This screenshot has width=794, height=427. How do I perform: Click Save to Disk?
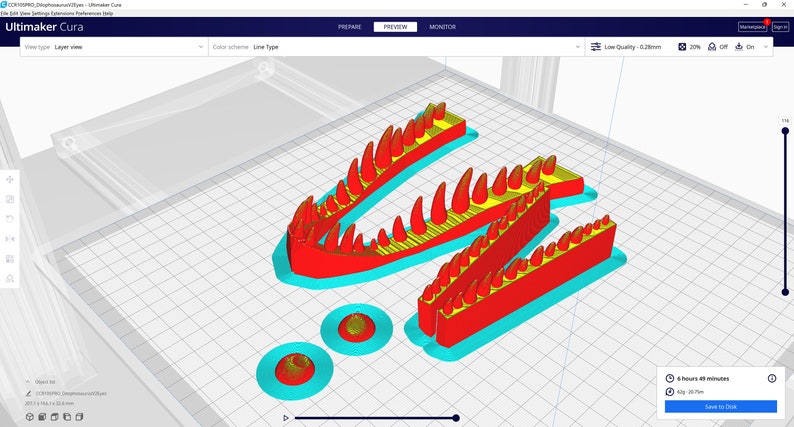721,406
